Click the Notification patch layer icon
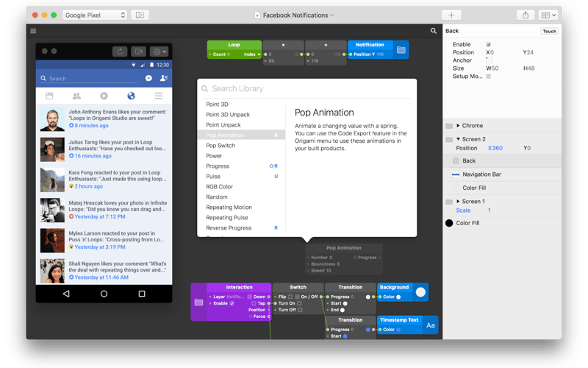 pos(401,50)
